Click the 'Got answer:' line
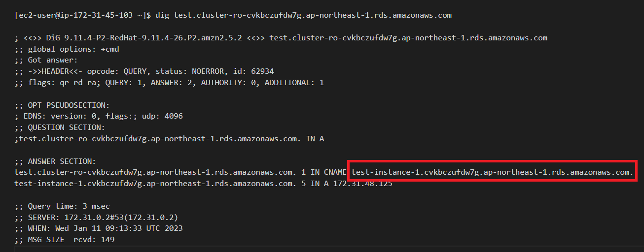 coord(46,60)
